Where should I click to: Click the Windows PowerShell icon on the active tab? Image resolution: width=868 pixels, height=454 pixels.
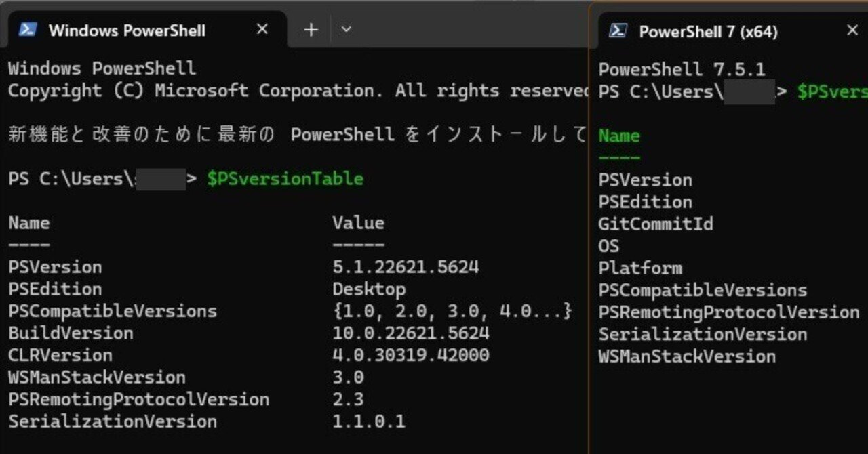[x=27, y=30]
